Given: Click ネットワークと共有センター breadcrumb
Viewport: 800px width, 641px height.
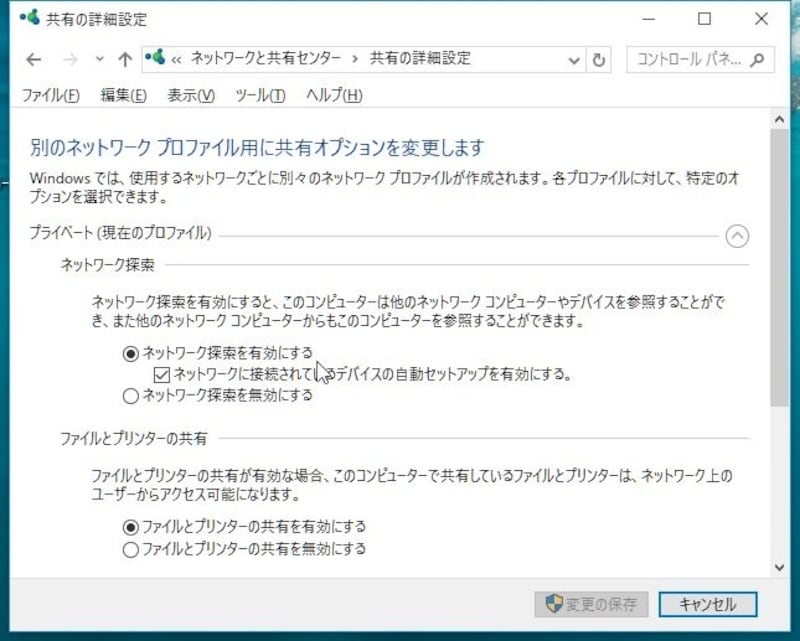Looking at the screenshot, I should pos(265,59).
